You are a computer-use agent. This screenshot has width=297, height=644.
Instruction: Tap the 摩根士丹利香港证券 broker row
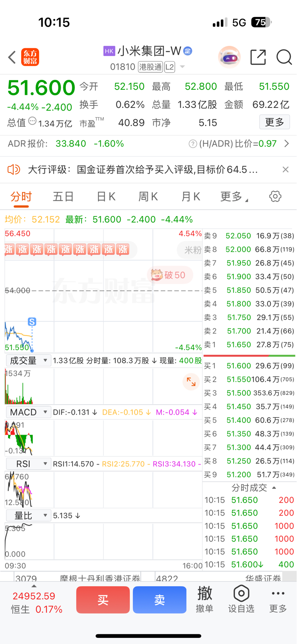[x=77, y=578]
